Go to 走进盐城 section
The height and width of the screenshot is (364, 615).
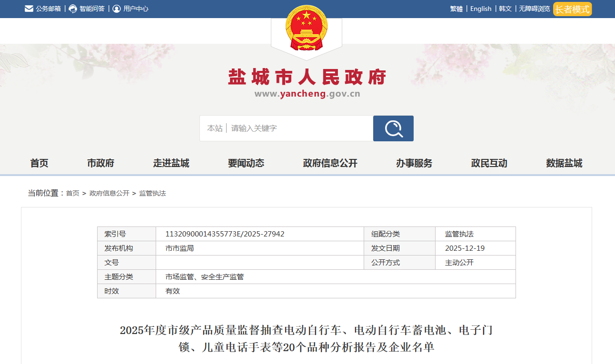171,163
